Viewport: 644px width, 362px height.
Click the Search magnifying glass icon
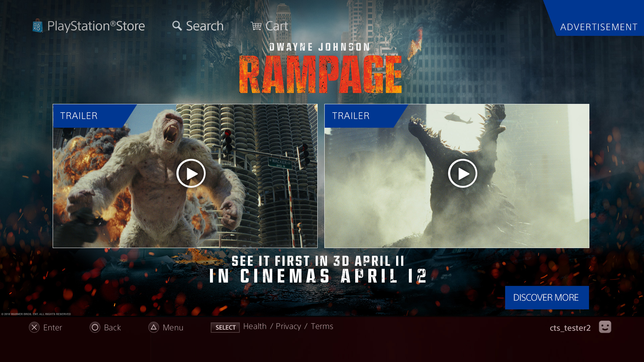pyautogui.click(x=177, y=26)
